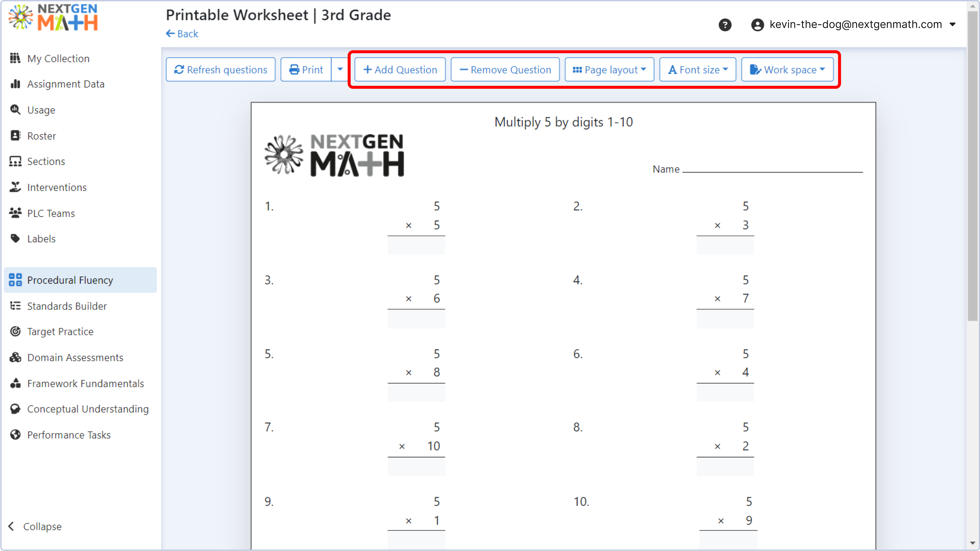Screen dimensions: 980x551
Task: Open the My Collection books icon
Action: point(15,58)
